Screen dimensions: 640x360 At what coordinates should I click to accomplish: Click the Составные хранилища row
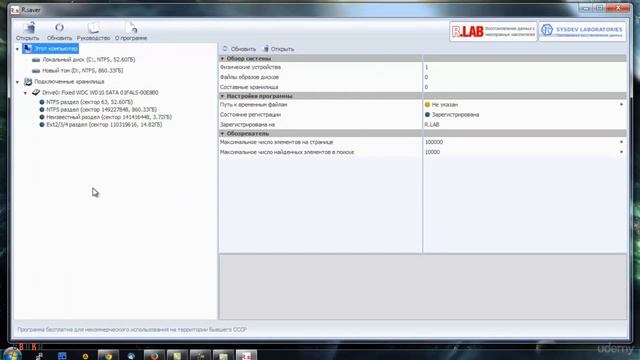pyautogui.click(x=422, y=87)
